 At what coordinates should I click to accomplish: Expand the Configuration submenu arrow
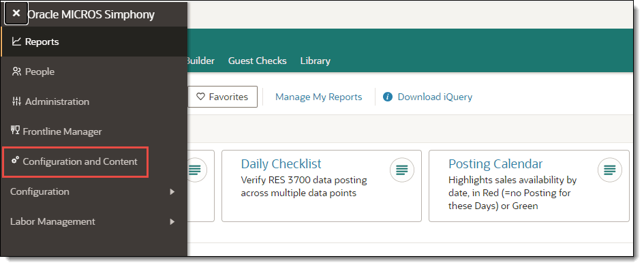coord(172,191)
